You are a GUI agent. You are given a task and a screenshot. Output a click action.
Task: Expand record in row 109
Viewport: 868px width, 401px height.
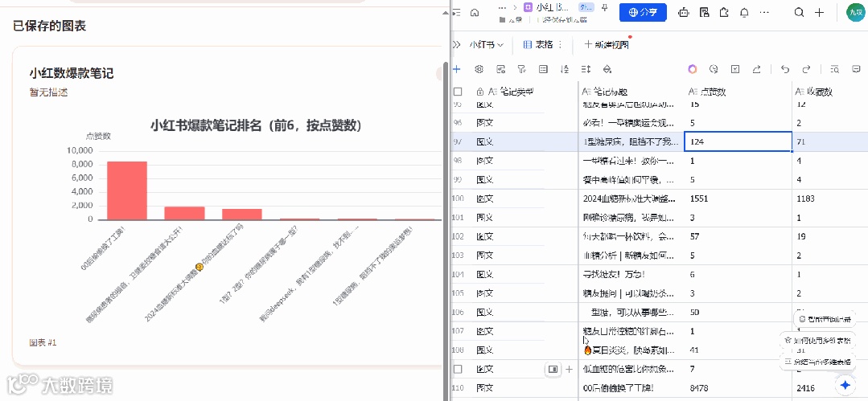[x=553, y=369]
